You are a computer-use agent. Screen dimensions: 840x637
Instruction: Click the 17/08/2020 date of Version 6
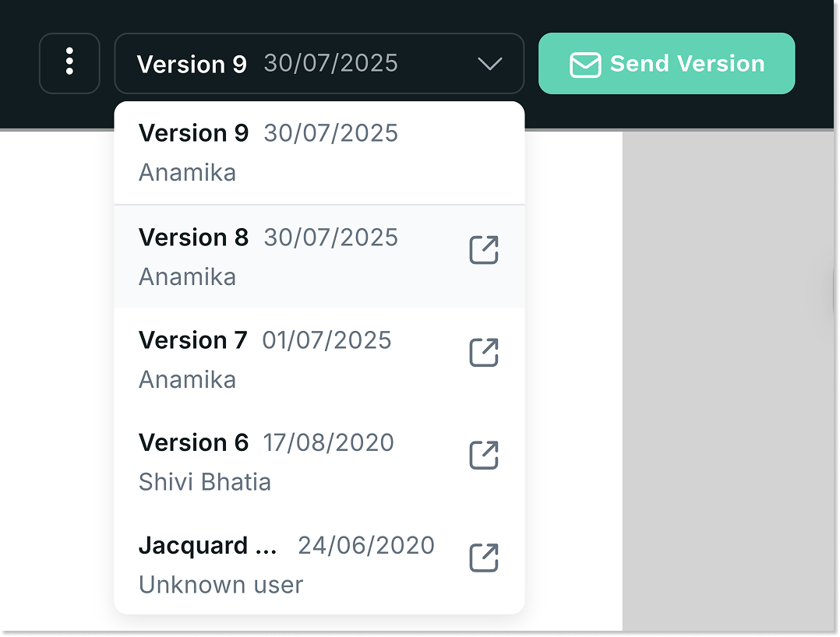pos(328,443)
